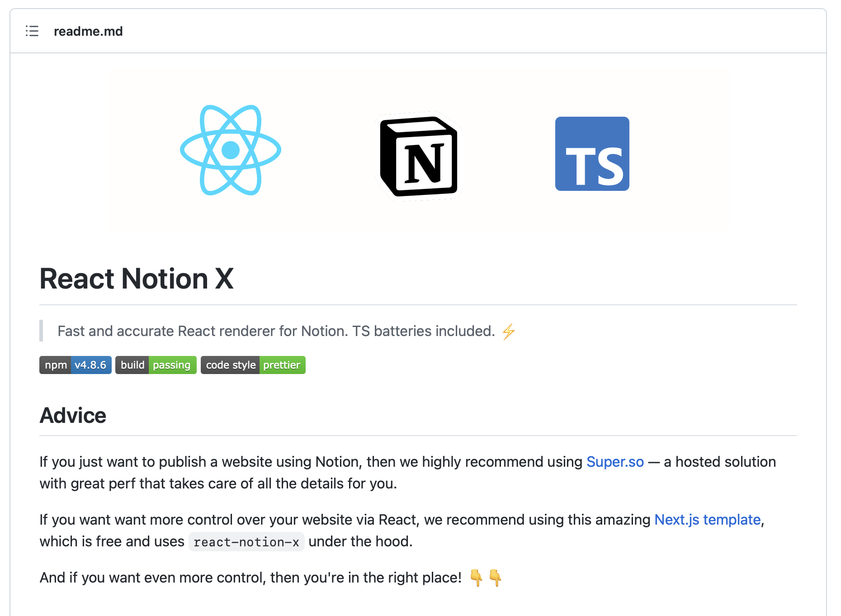The height and width of the screenshot is (616, 841).
Task: Open the build passing badge
Action: coord(156,365)
